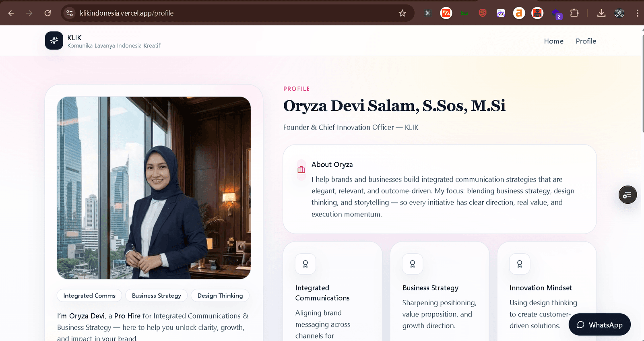
Task: Open site information icon in address bar
Action: pyautogui.click(x=70, y=13)
